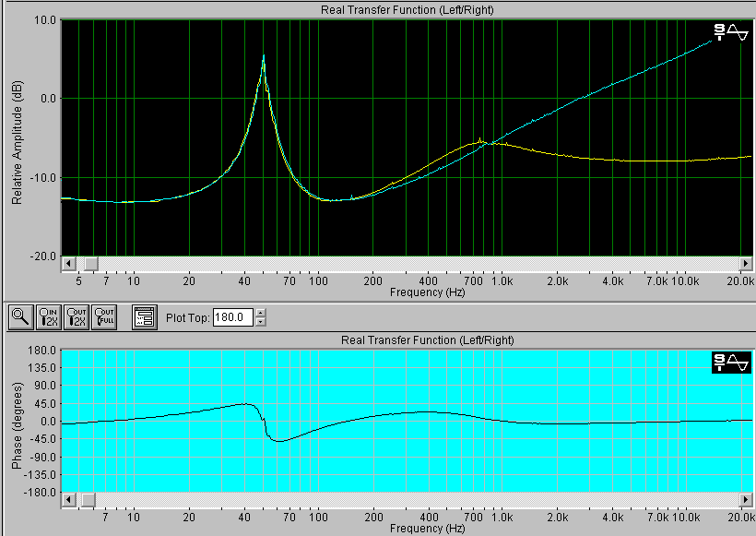Image resolution: width=756 pixels, height=536 pixels.
Task: Click the Zoom Out 2X icon
Action: coord(77,317)
